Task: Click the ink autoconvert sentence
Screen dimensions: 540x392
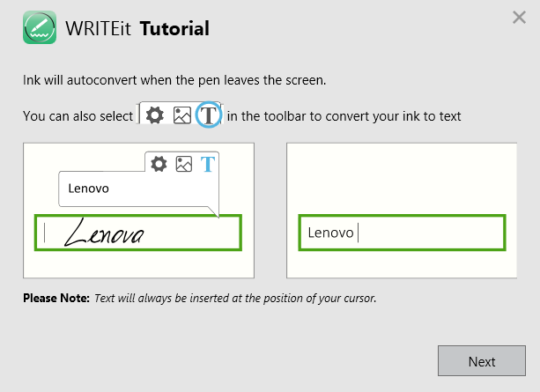Action: tap(174, 80)
